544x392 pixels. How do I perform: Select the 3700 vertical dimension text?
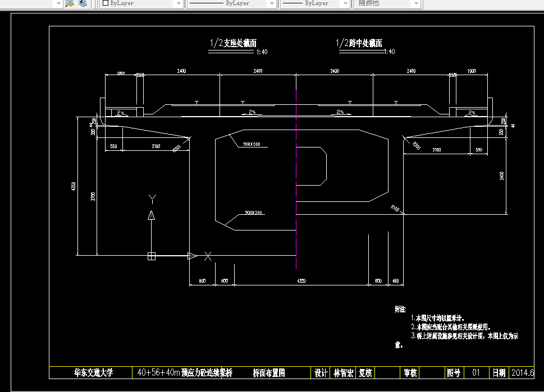click(x=93, y=196)
